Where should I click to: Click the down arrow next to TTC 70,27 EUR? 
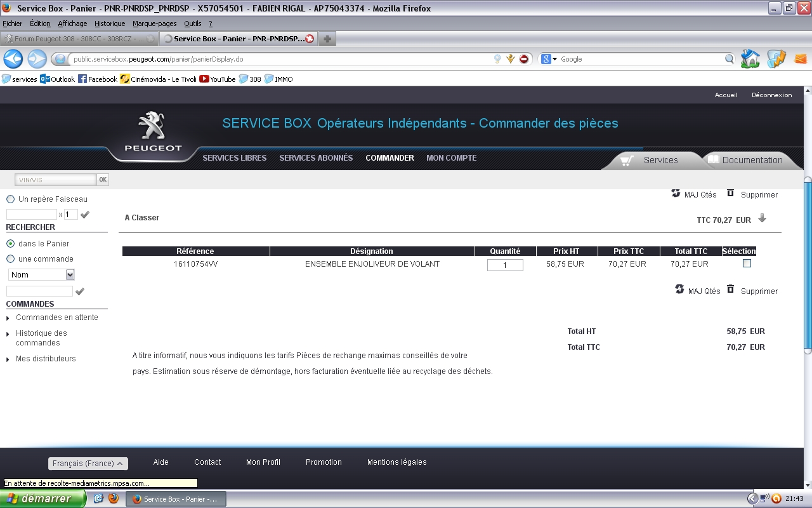[x=762, y=218]
